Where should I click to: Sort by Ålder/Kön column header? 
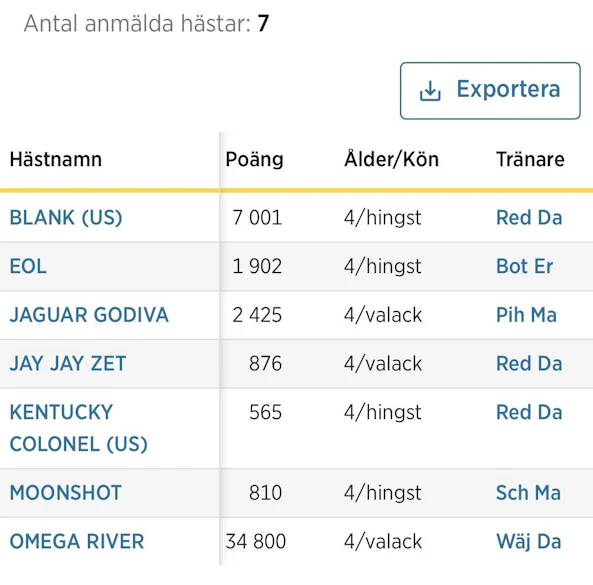391,159
